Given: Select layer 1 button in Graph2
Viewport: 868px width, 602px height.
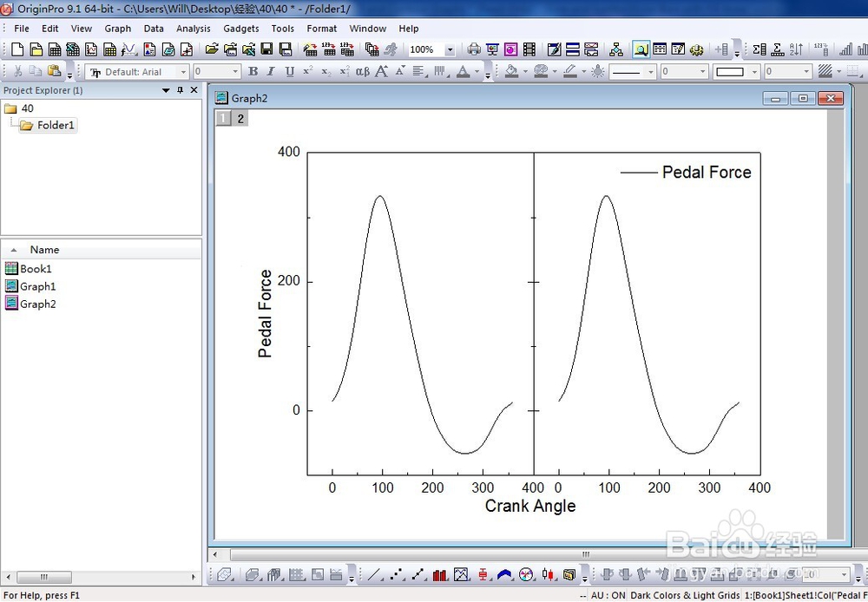Looking at the screenshot, I should click(x=223, y=119).
